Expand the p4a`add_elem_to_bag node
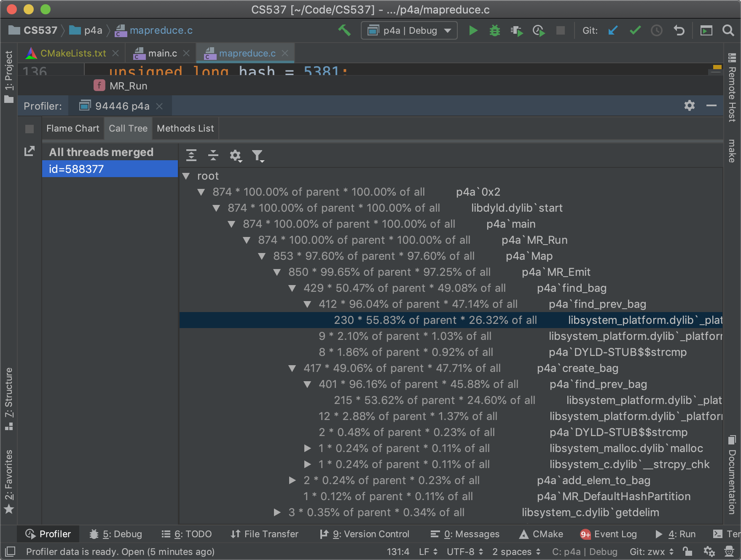The image size is (741, 560). point(292,480)
